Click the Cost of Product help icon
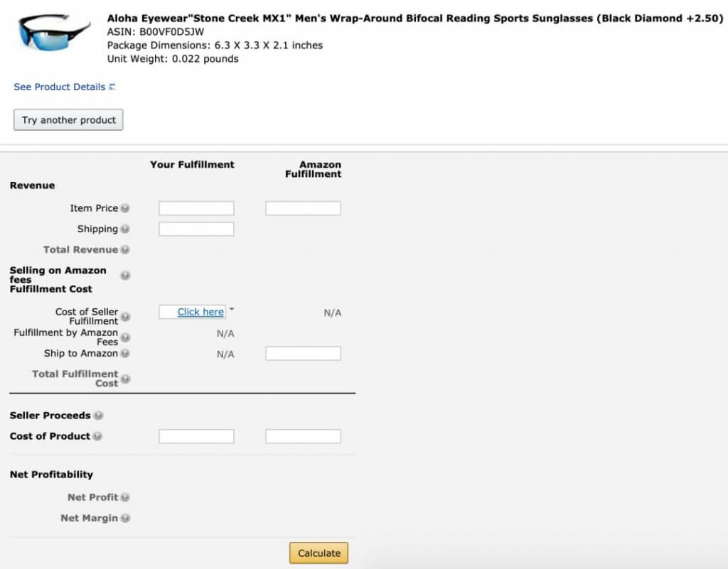Viewport: 728px width, 569px height. click(x=97, y=436)
